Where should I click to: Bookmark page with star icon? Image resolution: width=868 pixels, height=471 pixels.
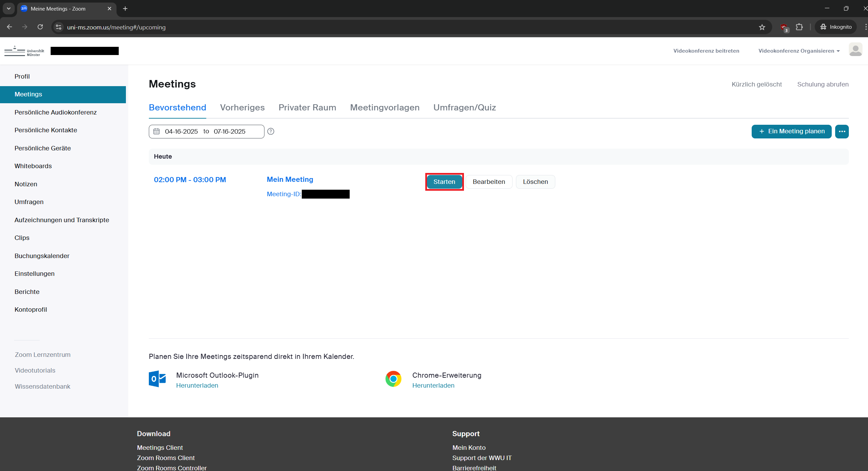click(x=762, y=27)
